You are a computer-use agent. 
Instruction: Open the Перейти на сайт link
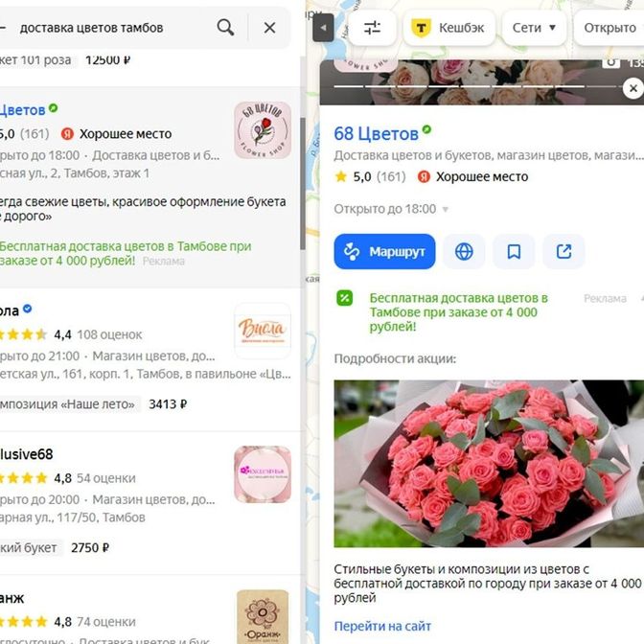(382, 627)
